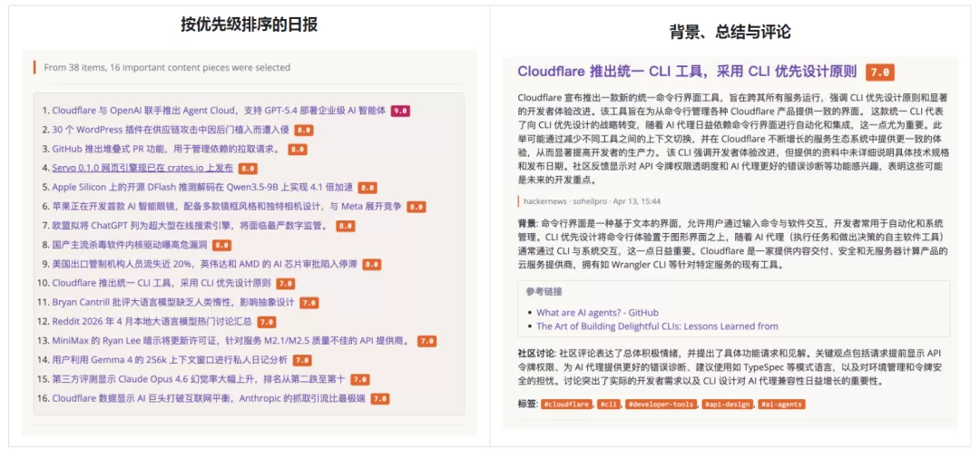The height and width of the screenshot is (458, 980).
Task: Select the #api-design tag
Action: [x=728, y=404]
